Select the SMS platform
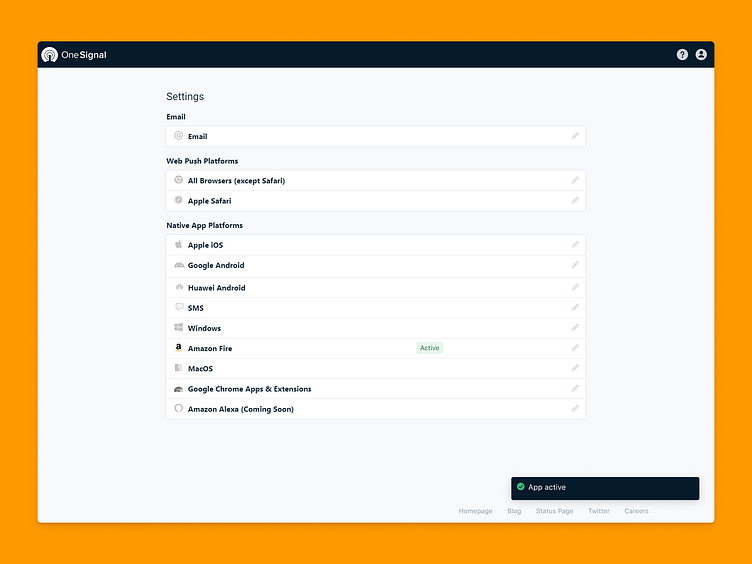This screenshot has width=752, height=564. (x=376, y=307)
